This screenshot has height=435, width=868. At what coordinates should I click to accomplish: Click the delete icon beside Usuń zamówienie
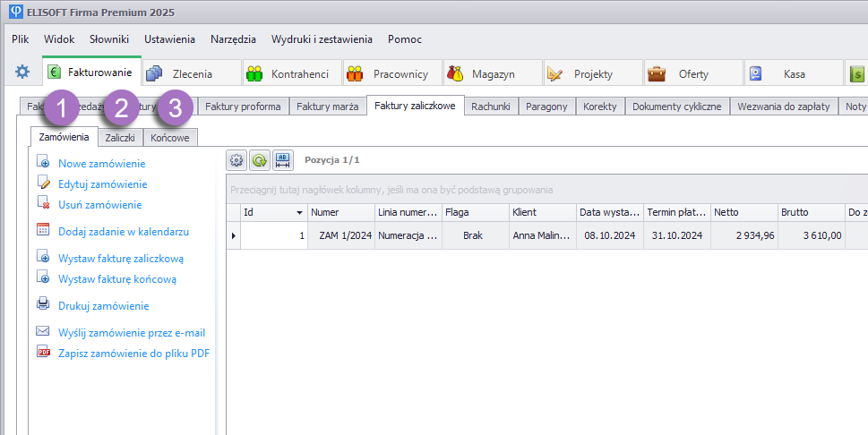[x=43, y=205]
